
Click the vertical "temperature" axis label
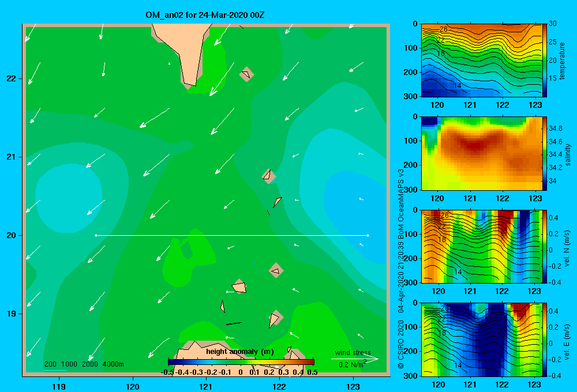562,61
